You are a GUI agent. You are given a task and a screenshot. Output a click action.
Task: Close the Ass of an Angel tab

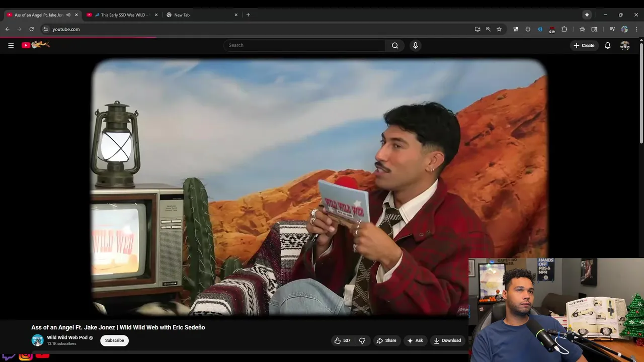point(76,15)
